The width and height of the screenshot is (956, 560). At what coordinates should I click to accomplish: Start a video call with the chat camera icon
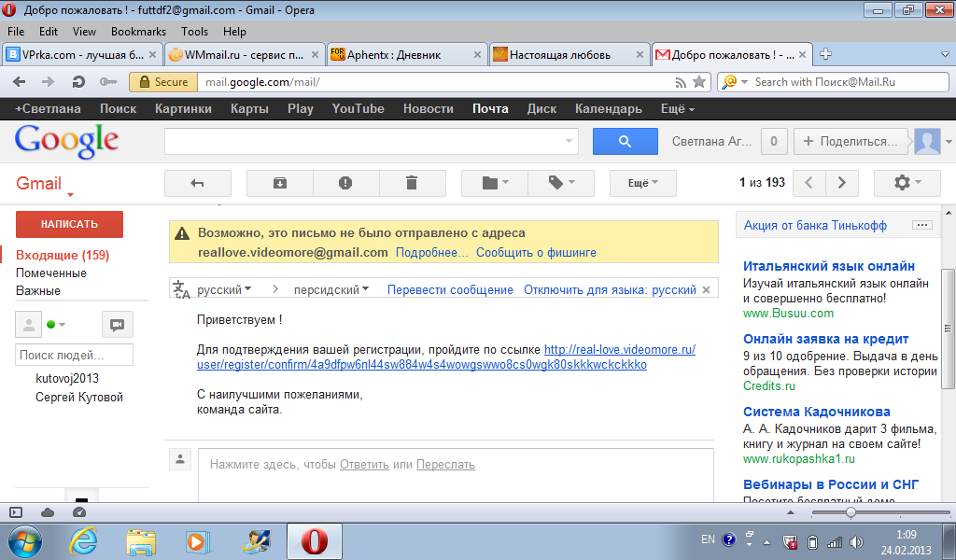pos(117,325)
